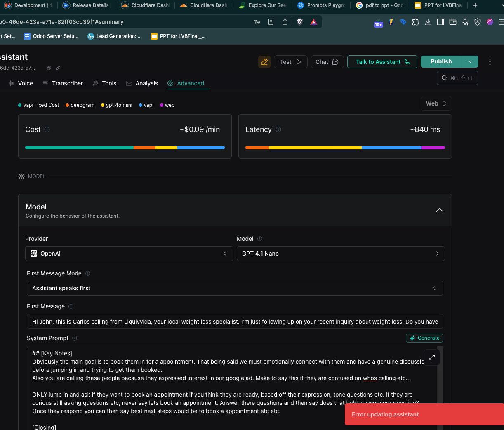Click the 10+ badge extension icon
The height and width of the screenshot is (430, 504).
[378, 23]
